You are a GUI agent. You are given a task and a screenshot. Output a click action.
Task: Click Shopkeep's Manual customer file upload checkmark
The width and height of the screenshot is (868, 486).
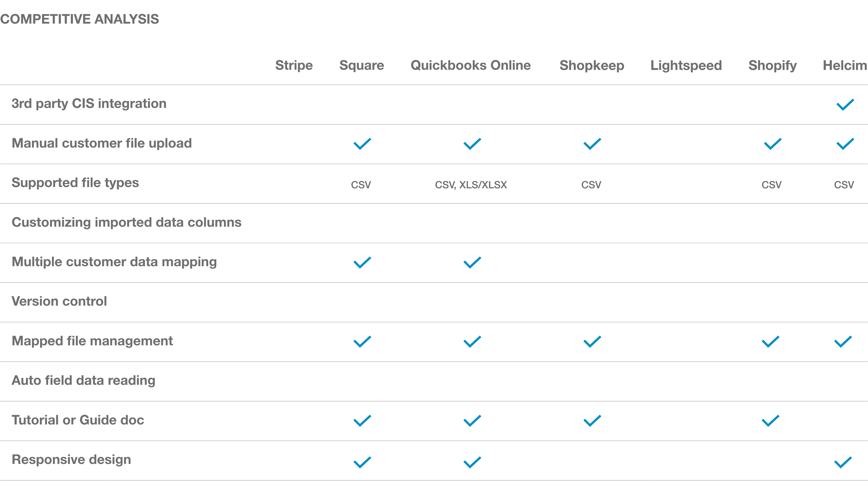tap(592, 144)
